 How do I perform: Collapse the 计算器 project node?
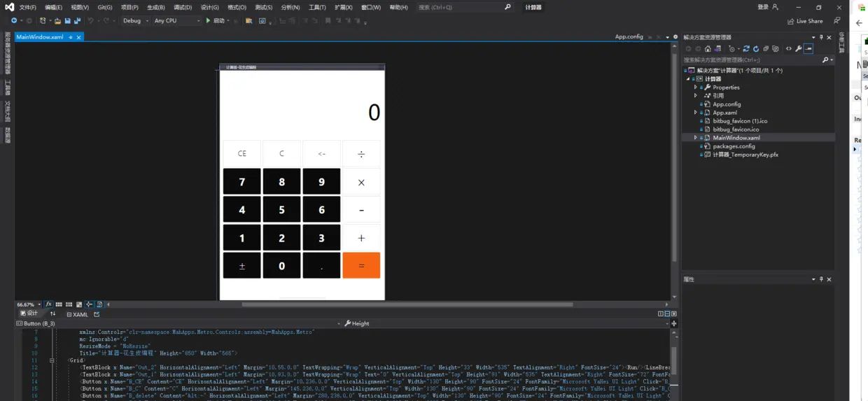click(x=689, y=79)
